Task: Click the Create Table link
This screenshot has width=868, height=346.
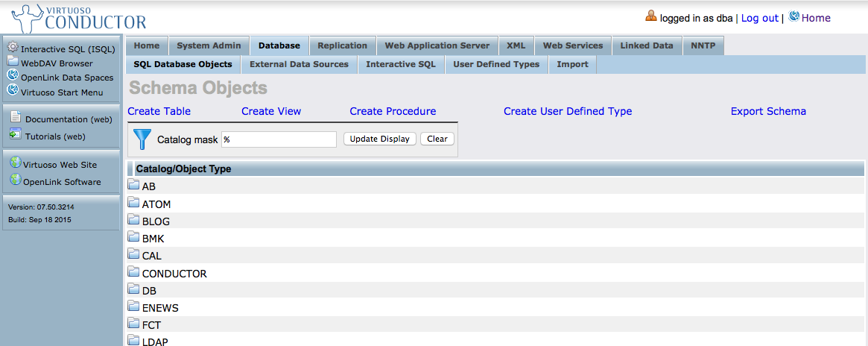Action: coord(159,111)
